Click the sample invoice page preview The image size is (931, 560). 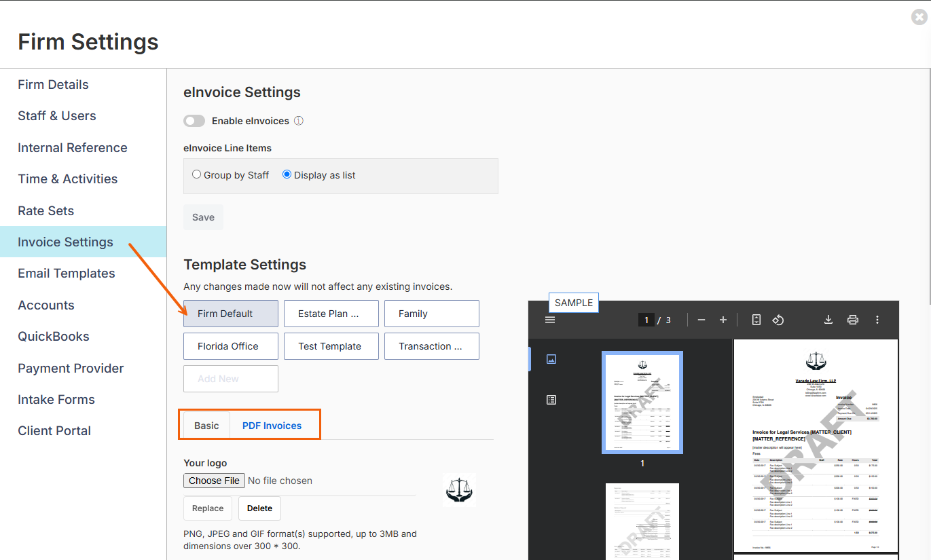(x=816, y=446)
